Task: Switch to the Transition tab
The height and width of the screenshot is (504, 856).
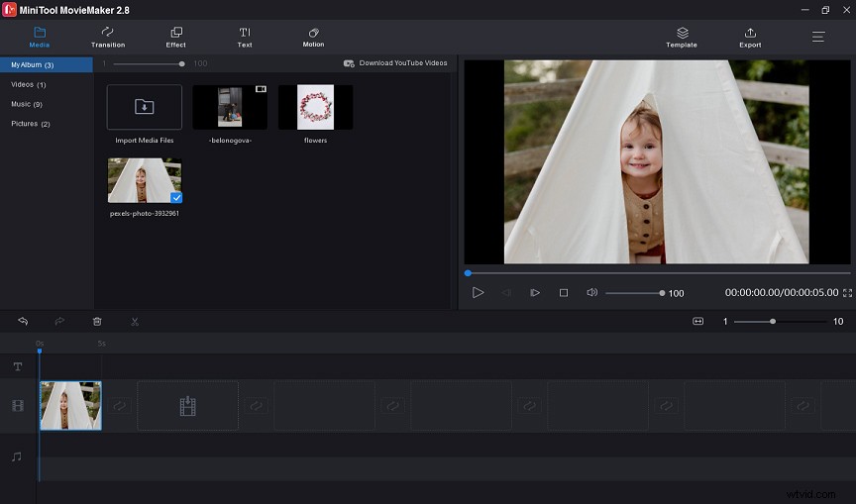Action: (x=108, y=38)
